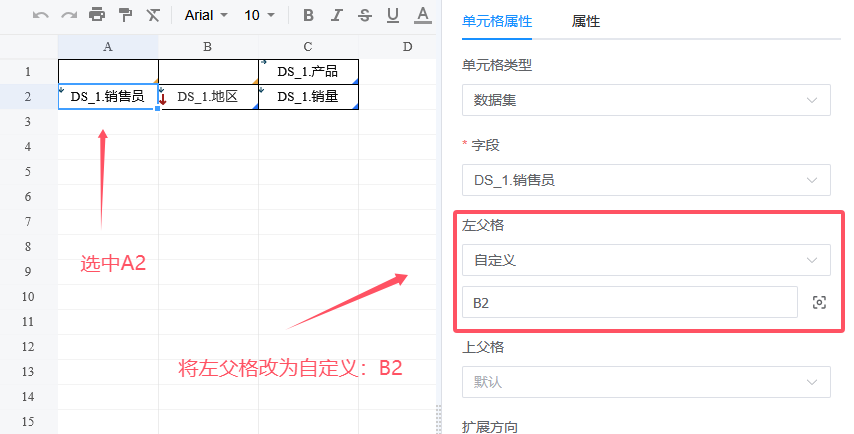Select the format painter tool
Image resolution: width=854 pixels, height=434 pixels.
pyautogui.click(x=125, y=15)
